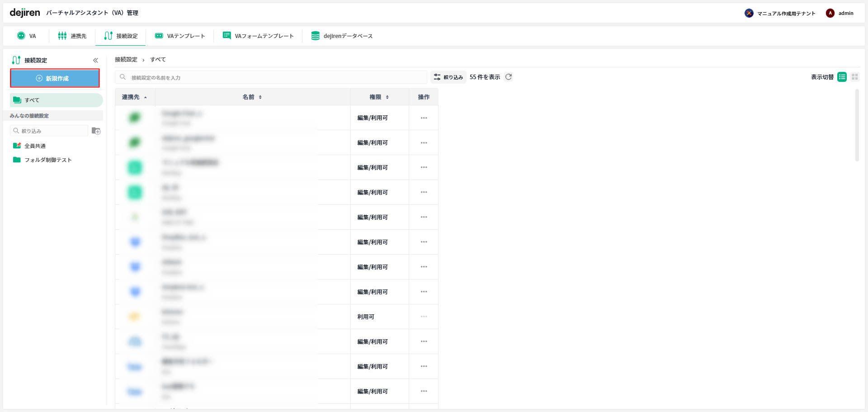Click the refresh icon beside 55件を表示

pos(509,77)
